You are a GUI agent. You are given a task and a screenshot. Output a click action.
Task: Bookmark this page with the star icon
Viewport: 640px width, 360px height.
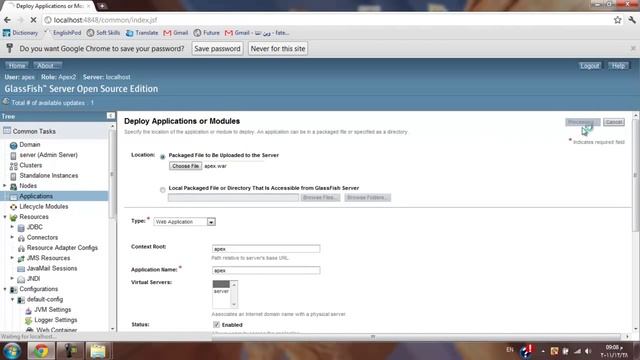click(618, 20)
